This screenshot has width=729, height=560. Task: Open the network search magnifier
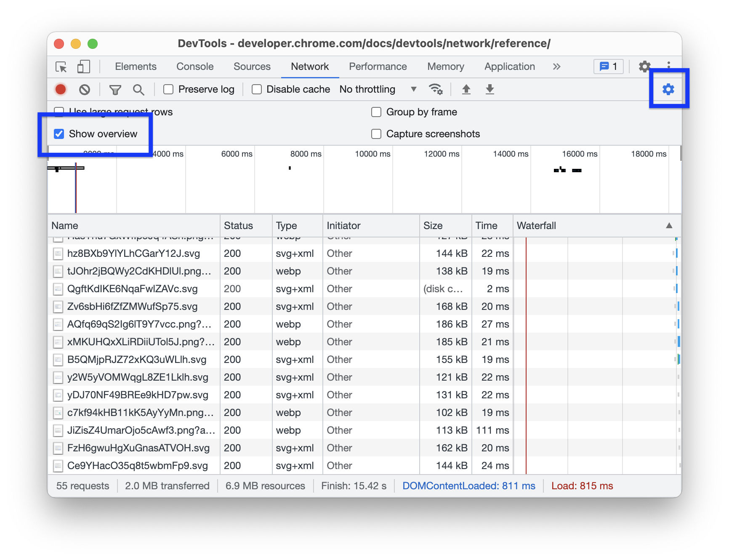coord(138,89)
